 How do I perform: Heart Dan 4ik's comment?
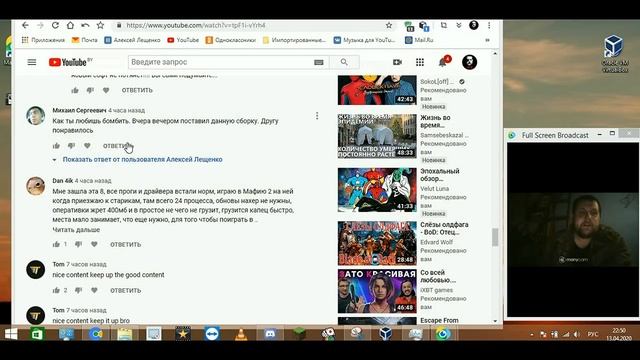pyautogui.click(x=94, y=244)
